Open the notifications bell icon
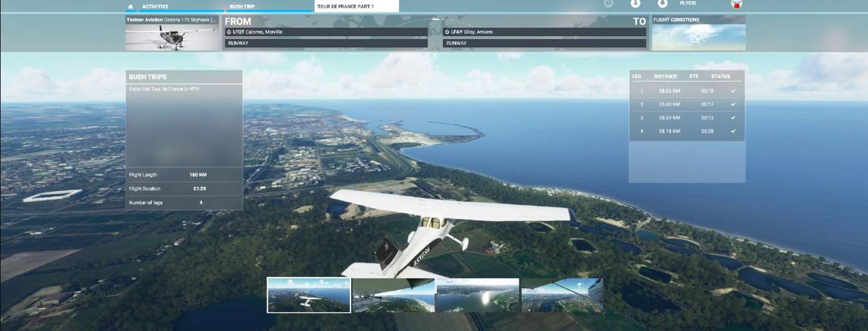Image resolution: width=868 pixels, height=331 pixels. point(662,4)
